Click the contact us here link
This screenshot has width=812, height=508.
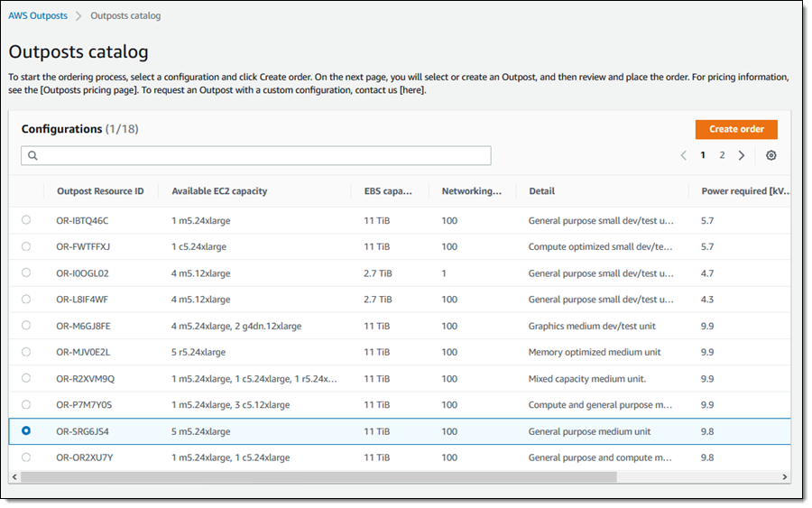tap(412, 90)
